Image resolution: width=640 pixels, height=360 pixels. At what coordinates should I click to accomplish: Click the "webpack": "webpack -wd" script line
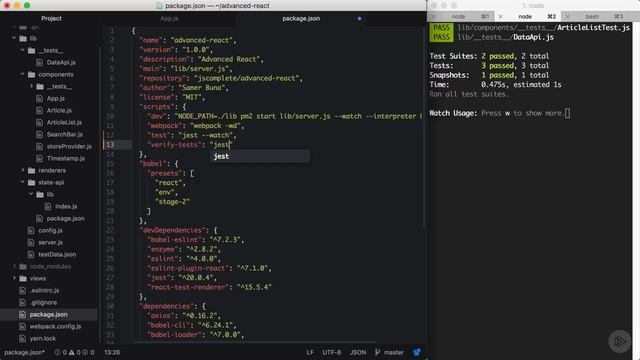[196, 126]
